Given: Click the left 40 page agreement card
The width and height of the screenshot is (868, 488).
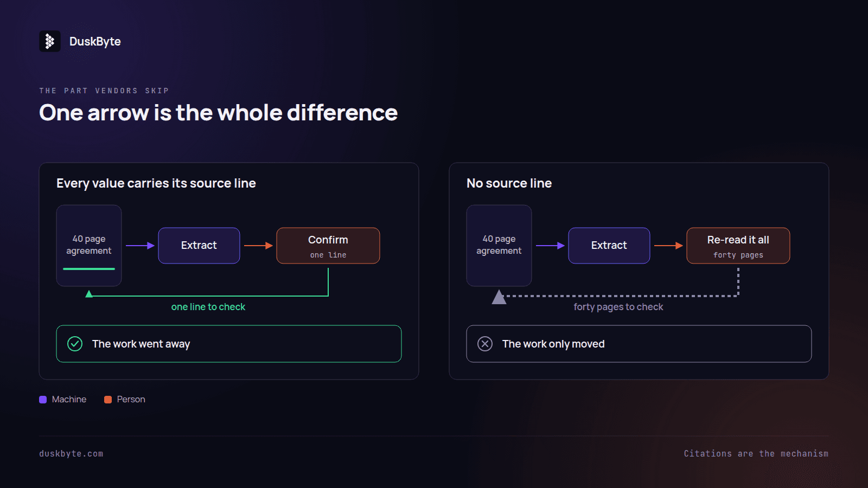Looking at the screenshot, I should point(89,246).
